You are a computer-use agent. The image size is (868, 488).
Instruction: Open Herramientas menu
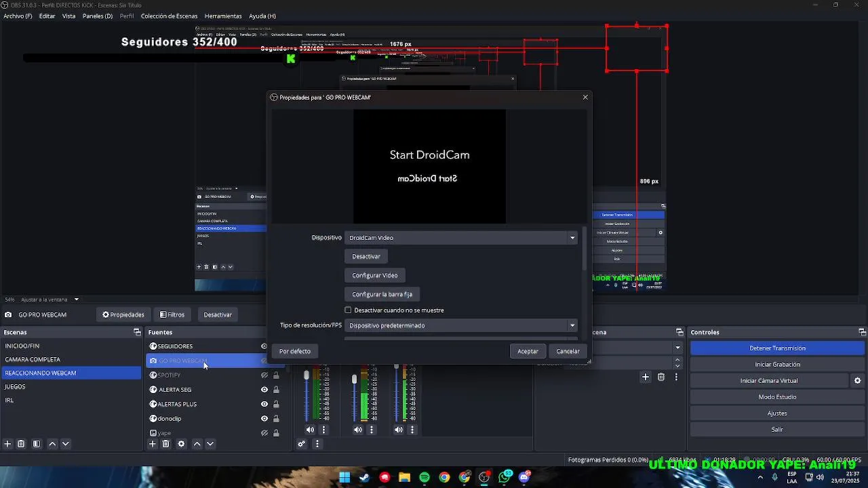tap(223, 16)
